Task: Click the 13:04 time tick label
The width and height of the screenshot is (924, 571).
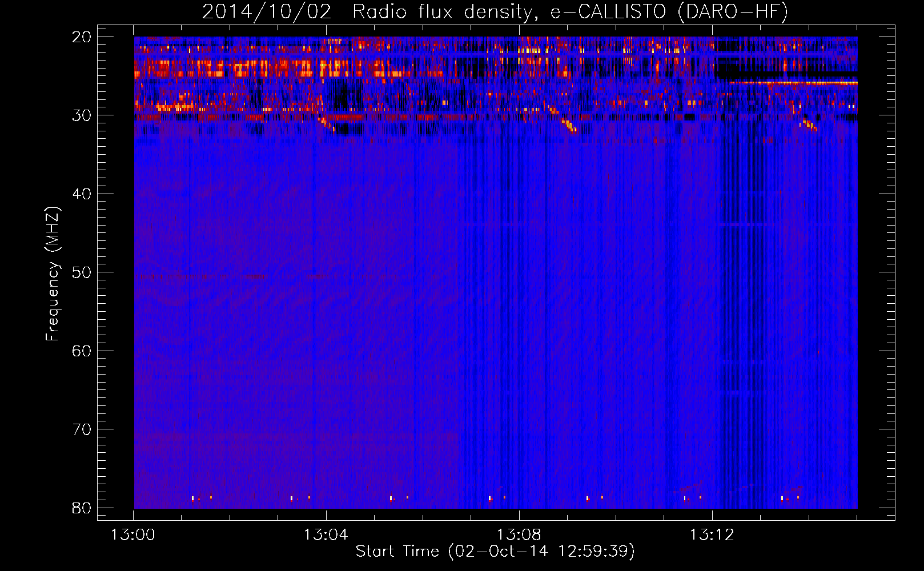Action: click(x=326, y=535)
